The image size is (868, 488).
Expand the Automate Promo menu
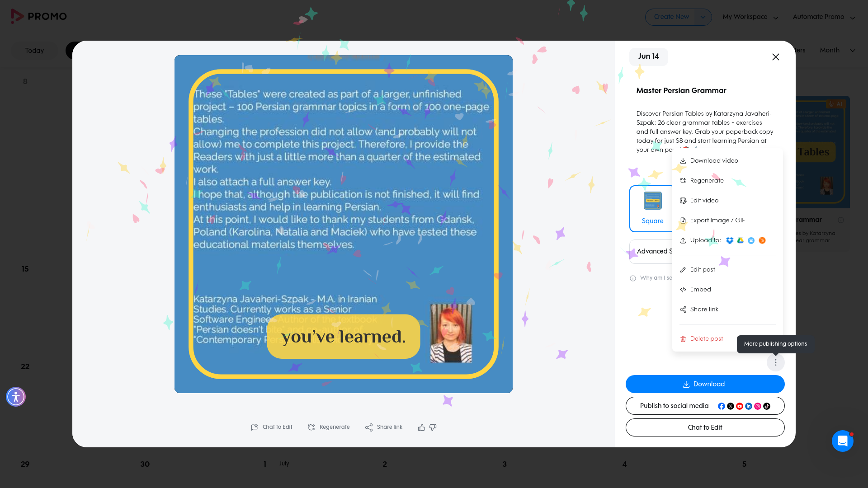[824, 17]
